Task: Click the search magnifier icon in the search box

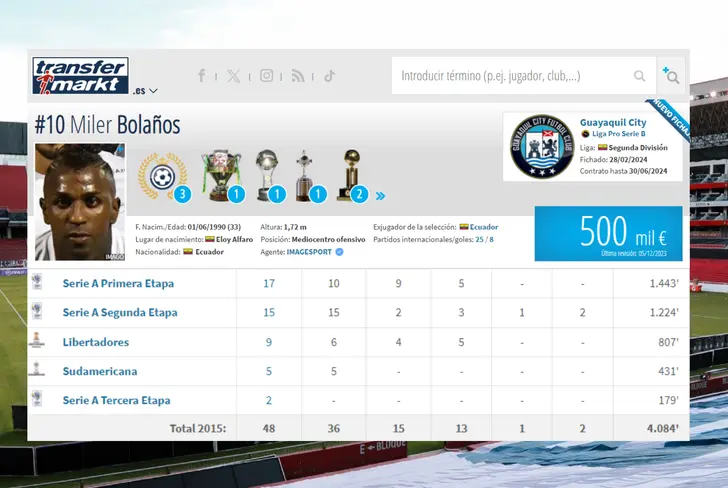Action: (x=639, y=76)
